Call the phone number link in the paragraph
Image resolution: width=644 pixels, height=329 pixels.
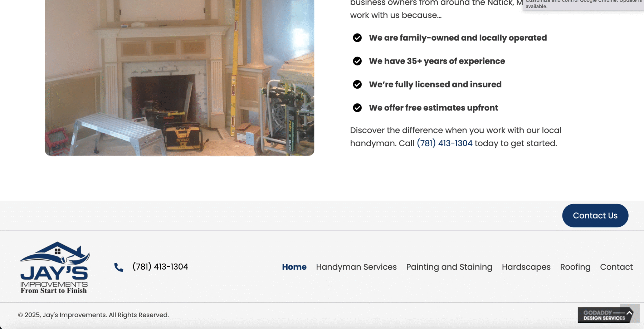[444, 143]
